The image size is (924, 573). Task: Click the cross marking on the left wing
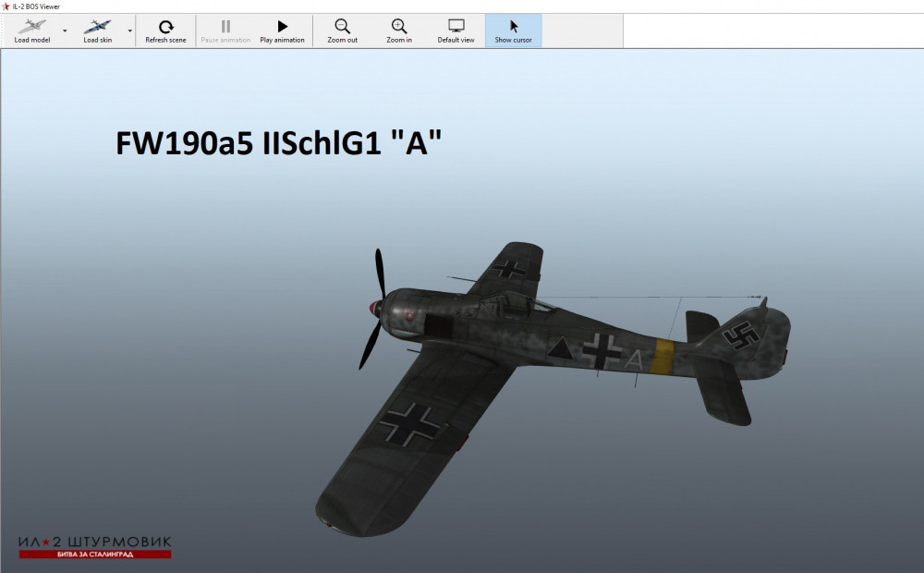pyautogui.click(x=411, y=425)
